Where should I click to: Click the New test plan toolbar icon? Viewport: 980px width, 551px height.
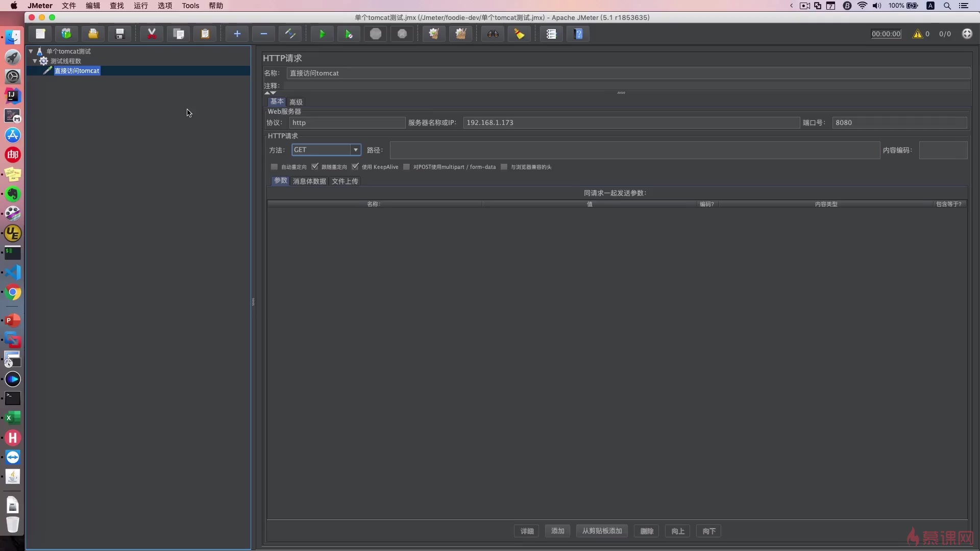click(40, 34)
